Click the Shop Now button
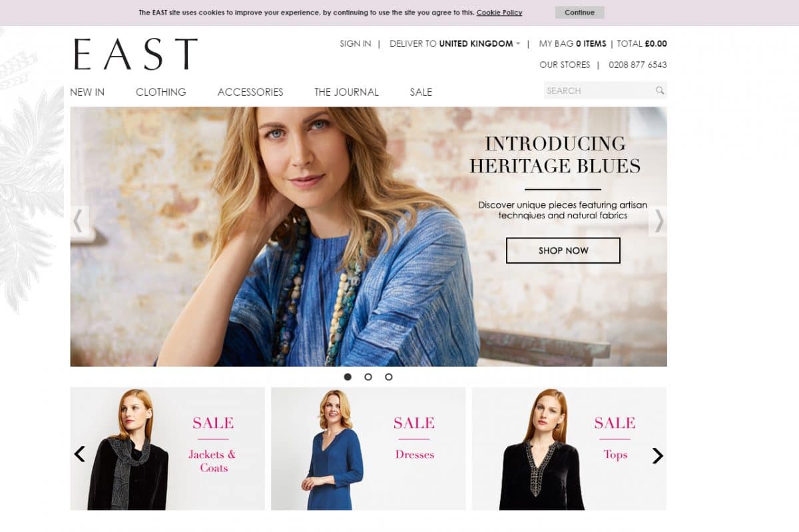 [x=563, y=250]
